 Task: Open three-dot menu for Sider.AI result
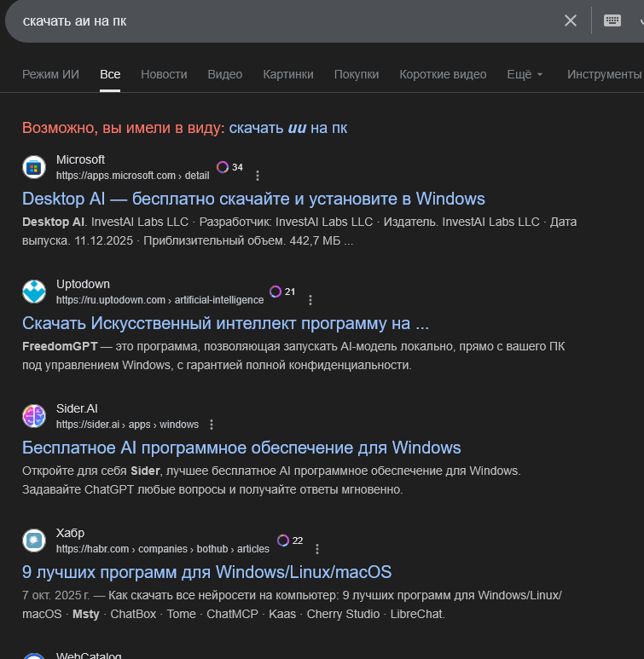[212, 425]
